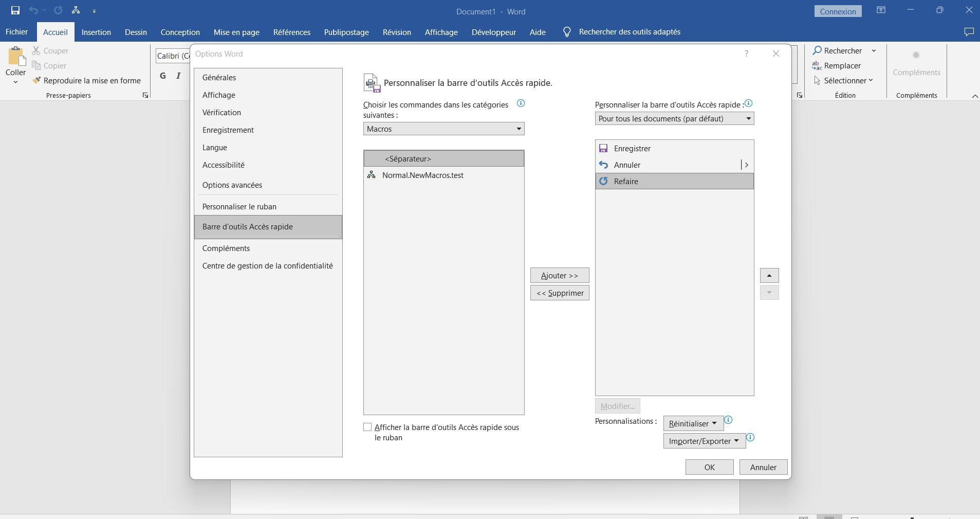Click the Undo icon in title bar

click(33, 11)
